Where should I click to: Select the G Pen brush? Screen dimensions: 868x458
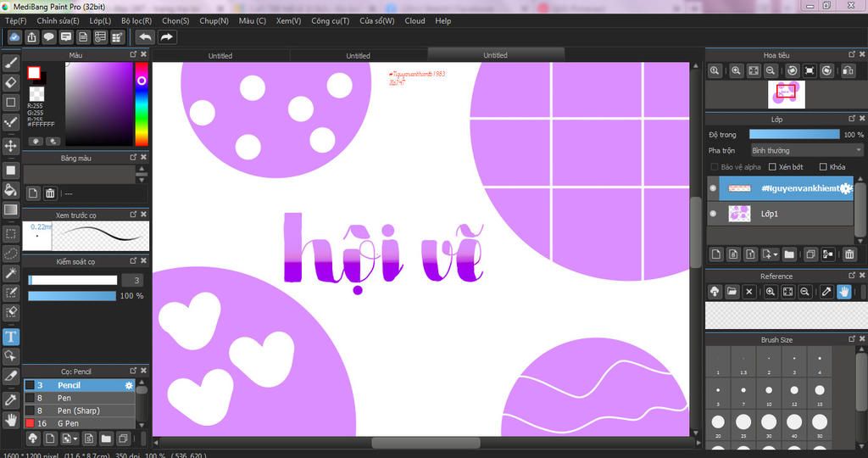(x=79, y=423)
